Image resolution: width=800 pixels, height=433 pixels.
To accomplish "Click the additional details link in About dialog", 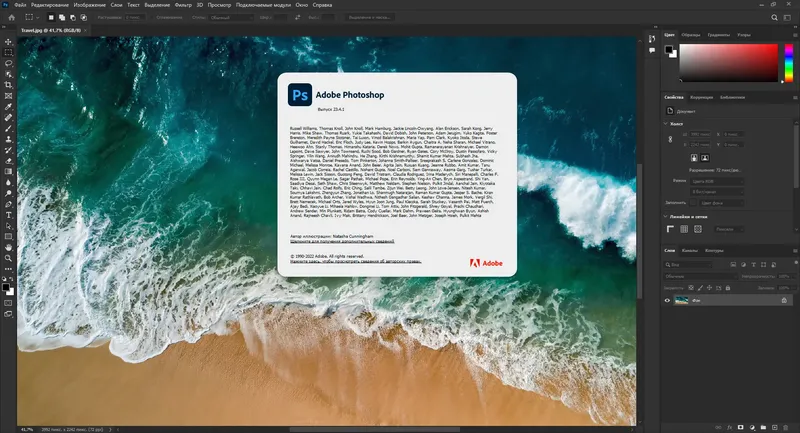I will (x=342, y=241).
